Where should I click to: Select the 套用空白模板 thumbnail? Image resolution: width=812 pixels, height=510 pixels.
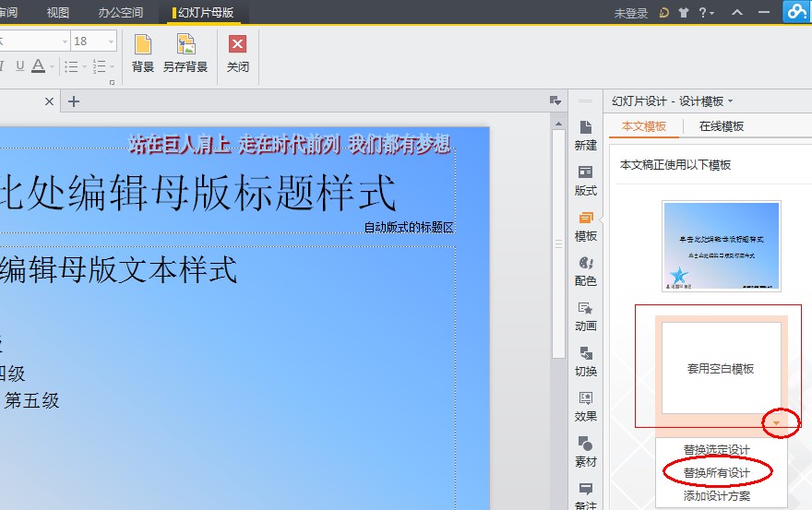[722, 368]
